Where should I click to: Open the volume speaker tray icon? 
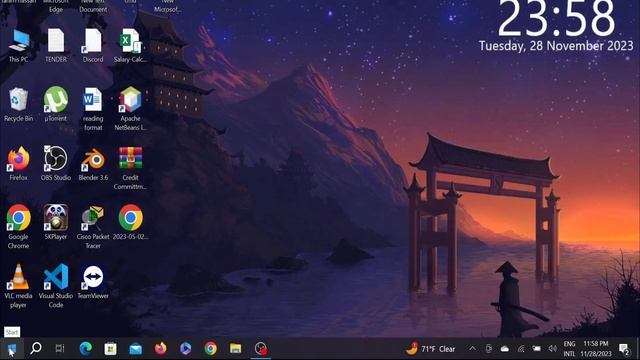click(x=553, y=349)
